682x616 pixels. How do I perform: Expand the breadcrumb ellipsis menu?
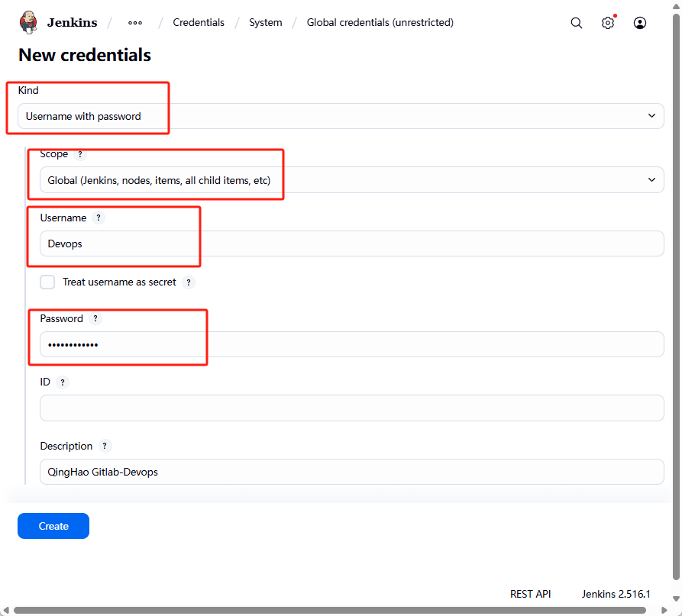tap(135, 23)
